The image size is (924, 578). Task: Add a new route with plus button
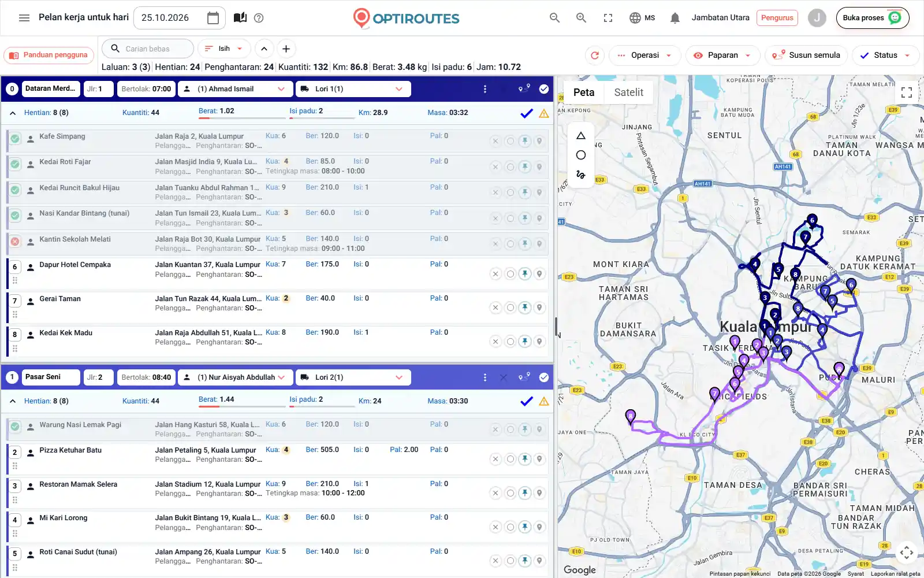[x=286, y=49]
